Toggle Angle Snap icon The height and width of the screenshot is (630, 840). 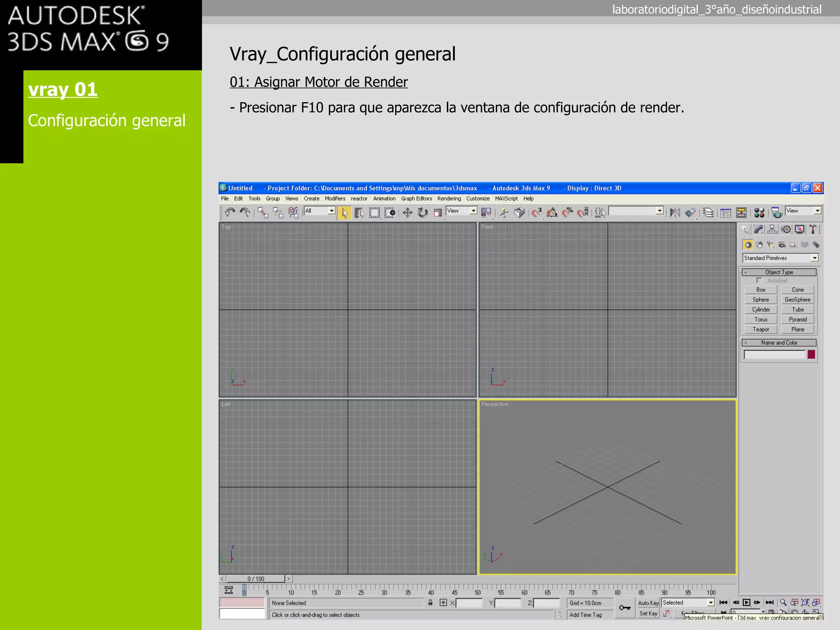pos(552,212)
